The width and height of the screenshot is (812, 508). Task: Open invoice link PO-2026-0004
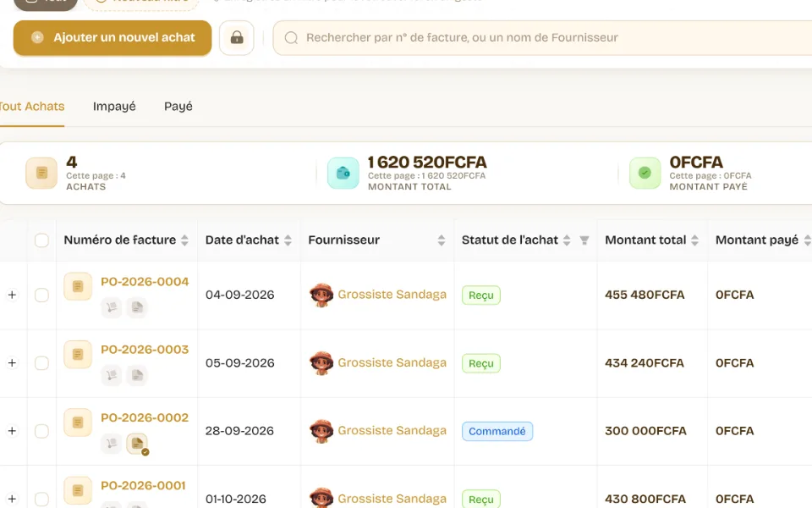point(145,282)
